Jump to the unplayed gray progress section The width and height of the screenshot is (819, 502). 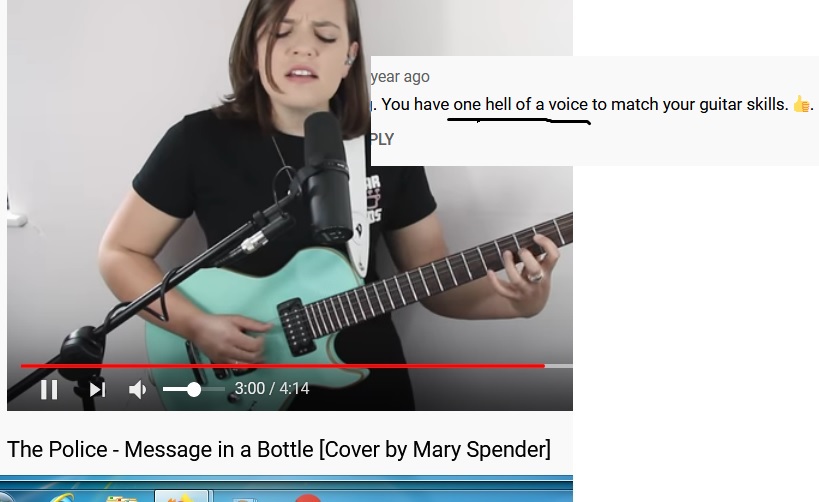559,366
